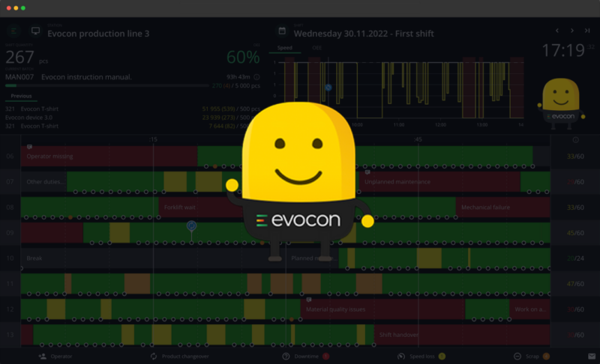
Task: Select the Shift handover downtime bar
Action: (462, 335)
